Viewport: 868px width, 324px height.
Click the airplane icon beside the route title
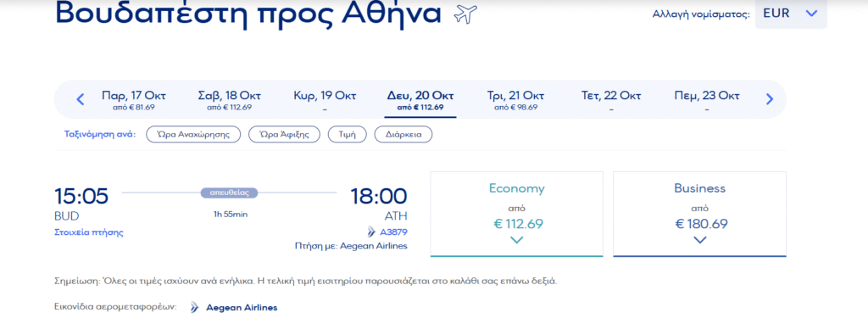coord(465,14)
